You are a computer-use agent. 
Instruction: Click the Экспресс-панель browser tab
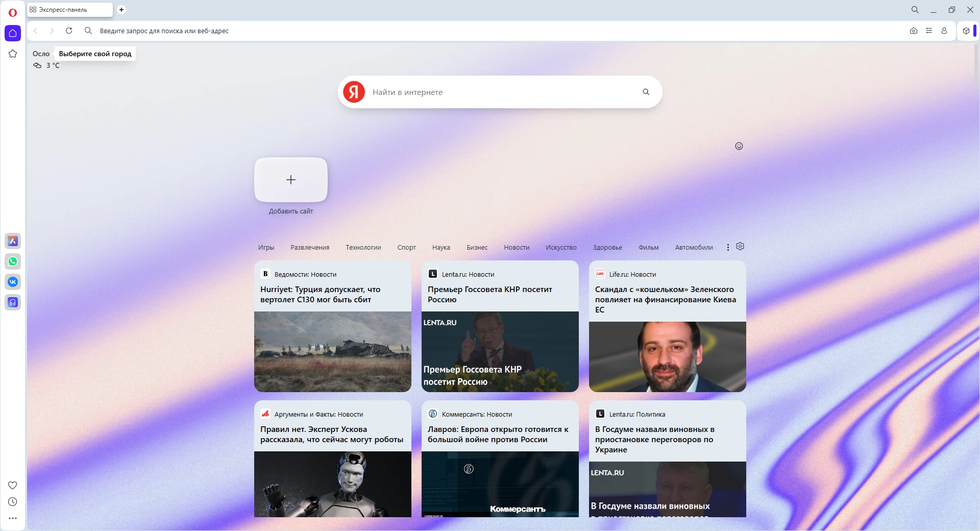(x=70, y=10)
